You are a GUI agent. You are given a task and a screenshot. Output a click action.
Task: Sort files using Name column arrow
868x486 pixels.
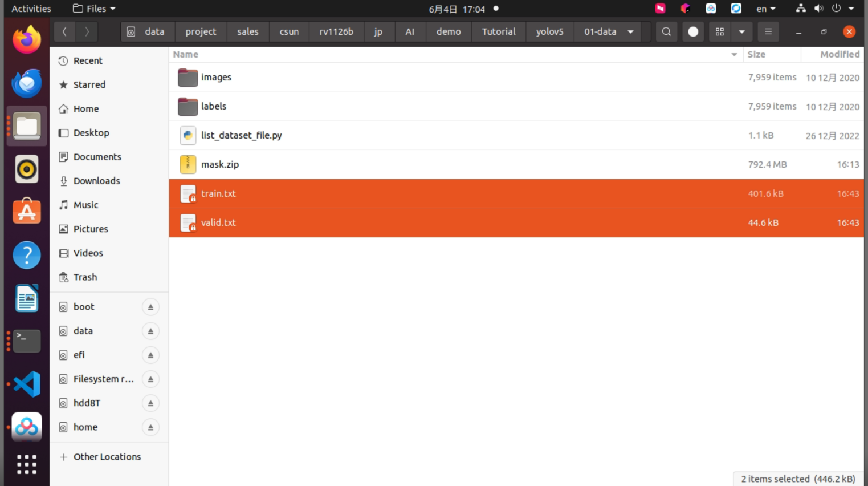coord(734,55)
